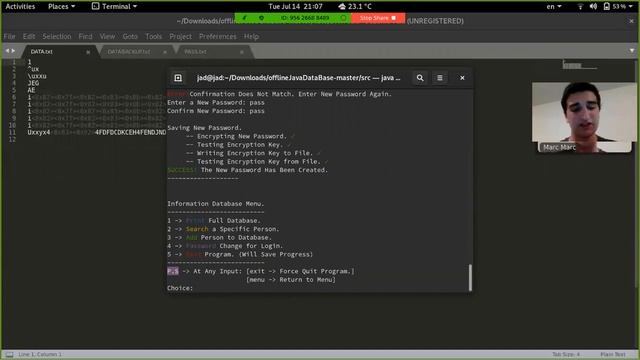This screenshot has height=360, width=640.
Task: Stop screen sharing with Stop Share button
Action: tap(378, 18)
